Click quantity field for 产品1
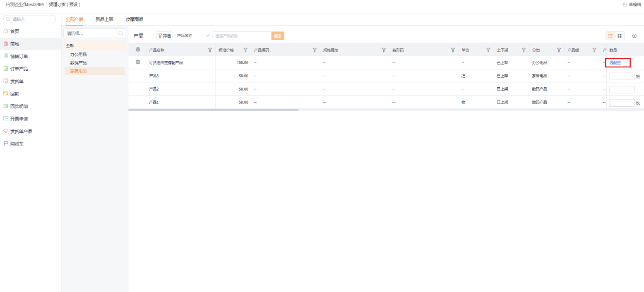This screenshot has height=292, width=644. pos(622,103)
